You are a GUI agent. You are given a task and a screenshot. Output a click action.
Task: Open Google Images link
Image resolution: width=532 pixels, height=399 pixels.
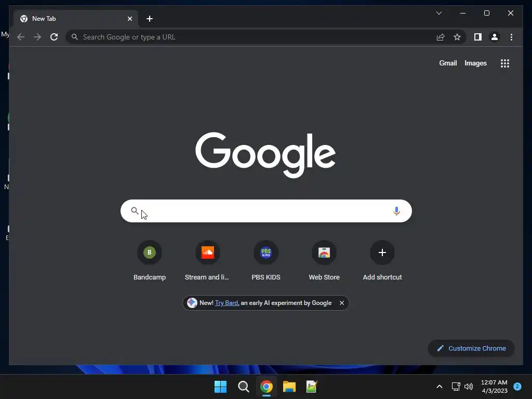click(x=475, y=63)
